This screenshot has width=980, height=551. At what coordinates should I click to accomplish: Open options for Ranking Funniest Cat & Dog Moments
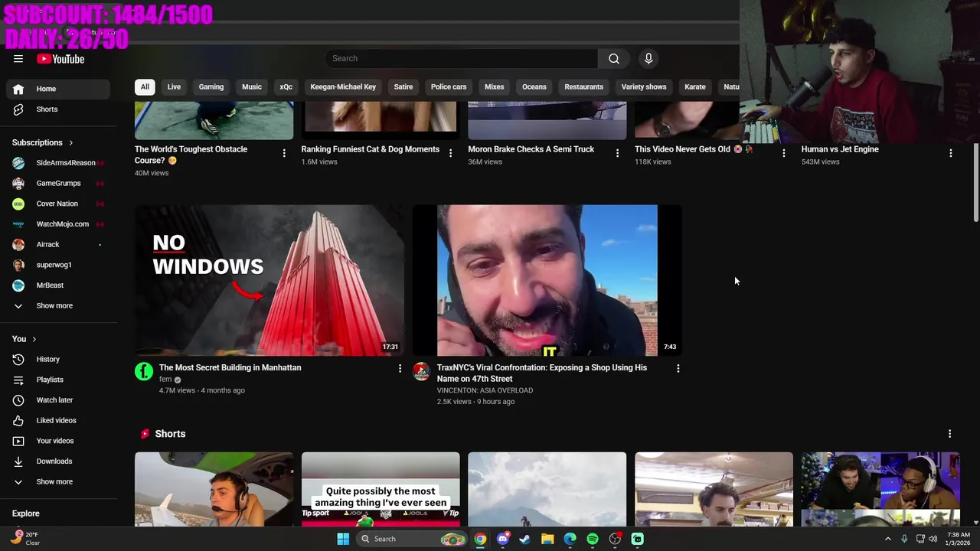pos(450,153)
